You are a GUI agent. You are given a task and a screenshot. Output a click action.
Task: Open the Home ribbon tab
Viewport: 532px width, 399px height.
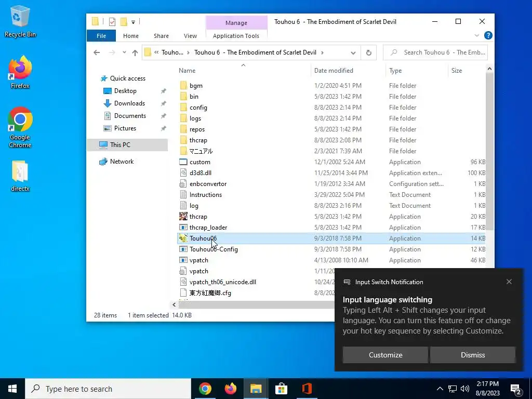130,36
